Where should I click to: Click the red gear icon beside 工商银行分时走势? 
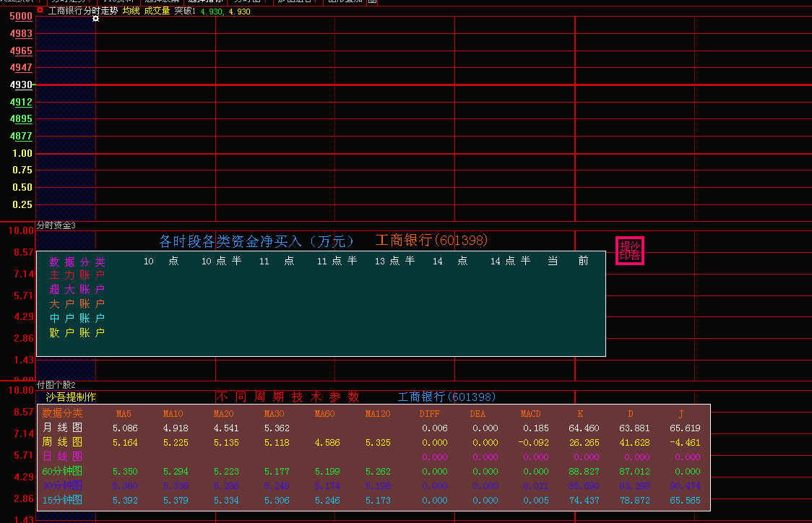pos(40,11)
